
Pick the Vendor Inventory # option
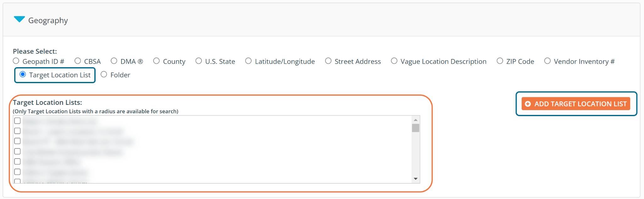coord(547,61)
